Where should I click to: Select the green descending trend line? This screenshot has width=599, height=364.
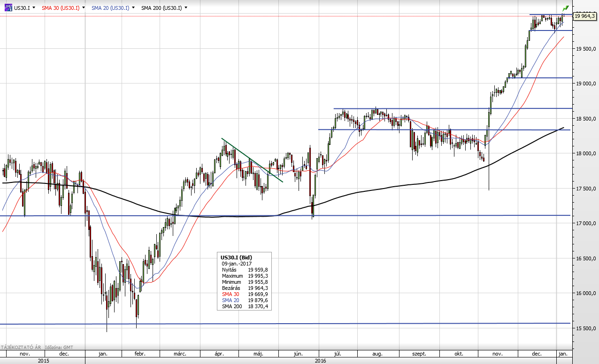click(x=252, y=160)
